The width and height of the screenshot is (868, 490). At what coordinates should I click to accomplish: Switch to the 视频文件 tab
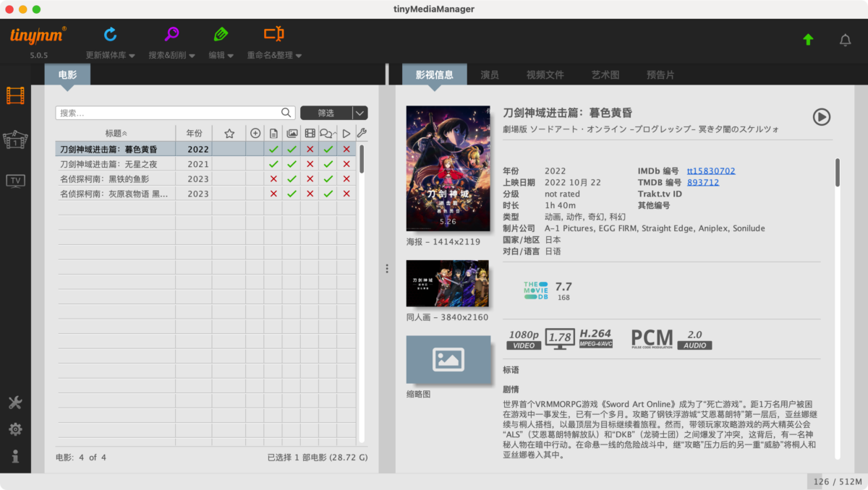coord(545,74)
